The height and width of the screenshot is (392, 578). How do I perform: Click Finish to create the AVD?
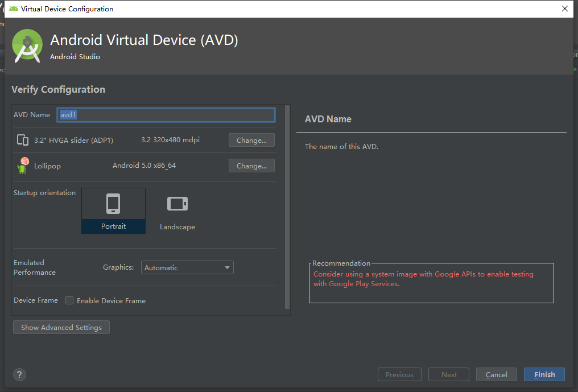[x=544, y=374]
